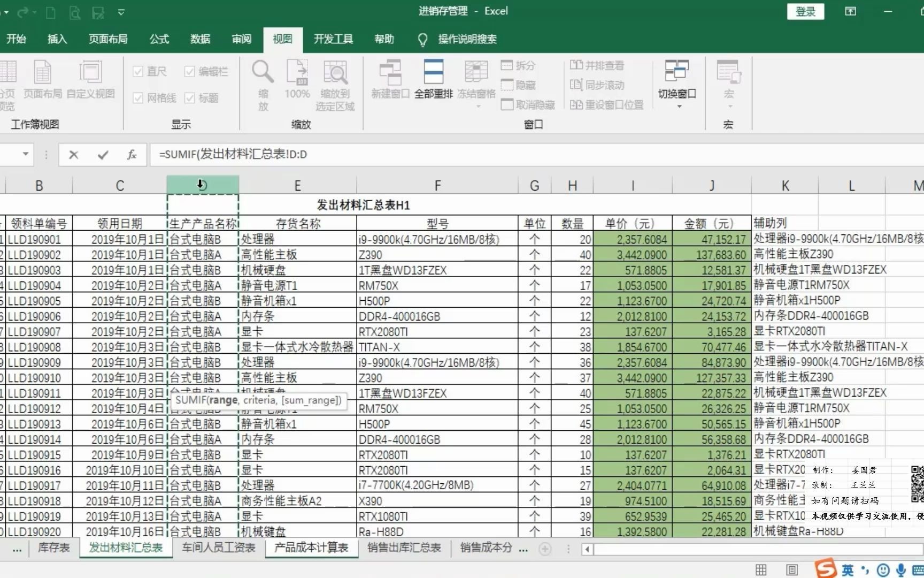Toggle the Gridlines (网格线) checkbox
The width and height of the screenshot is (924, 578).
pos(138,98)
